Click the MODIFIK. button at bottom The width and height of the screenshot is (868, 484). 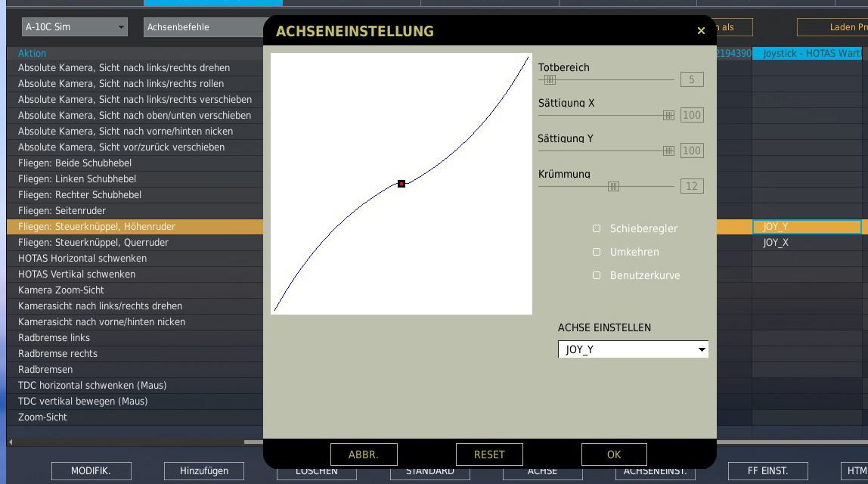click(x=91, y=471)
